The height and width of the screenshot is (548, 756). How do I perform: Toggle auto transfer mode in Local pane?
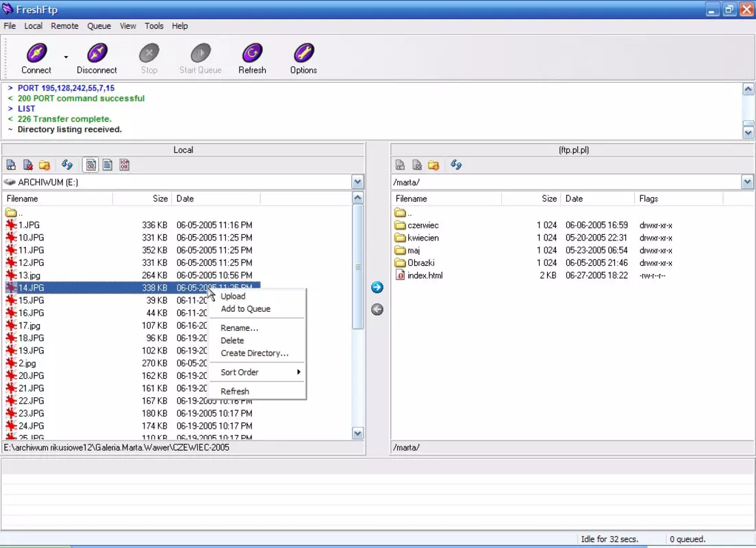pyautogui.click(x=90, y=165)
